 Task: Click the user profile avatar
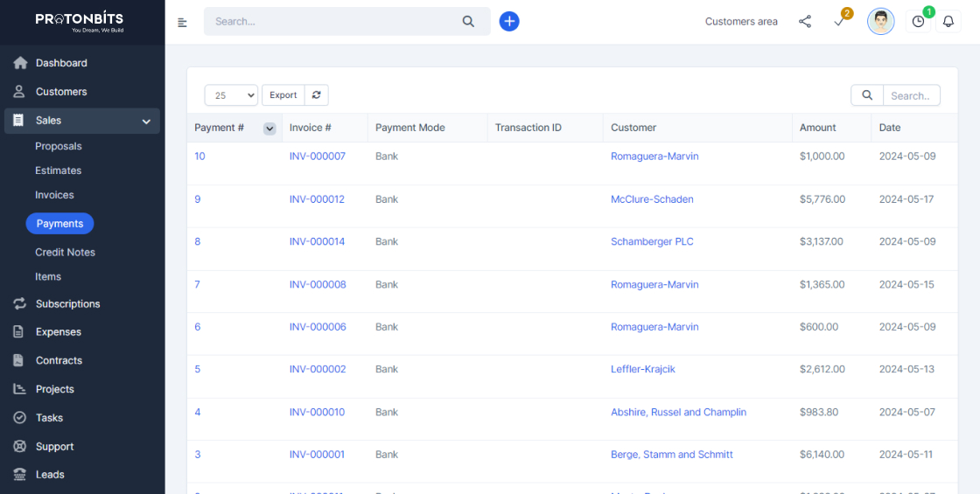(x=880, y=22)
